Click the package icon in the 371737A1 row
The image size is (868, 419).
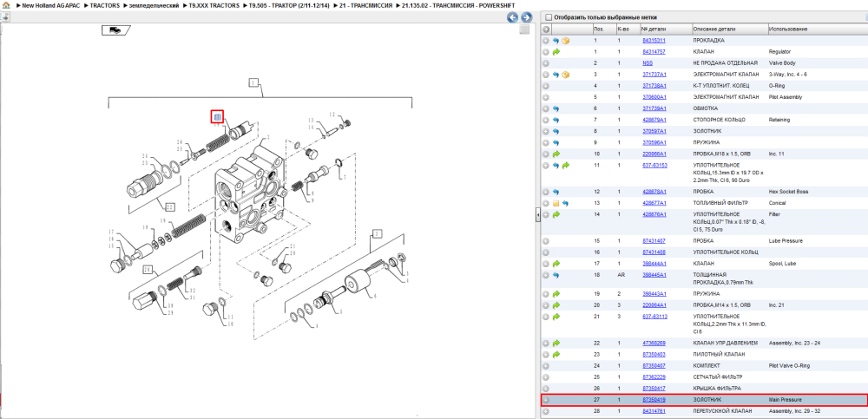(566, 75)
